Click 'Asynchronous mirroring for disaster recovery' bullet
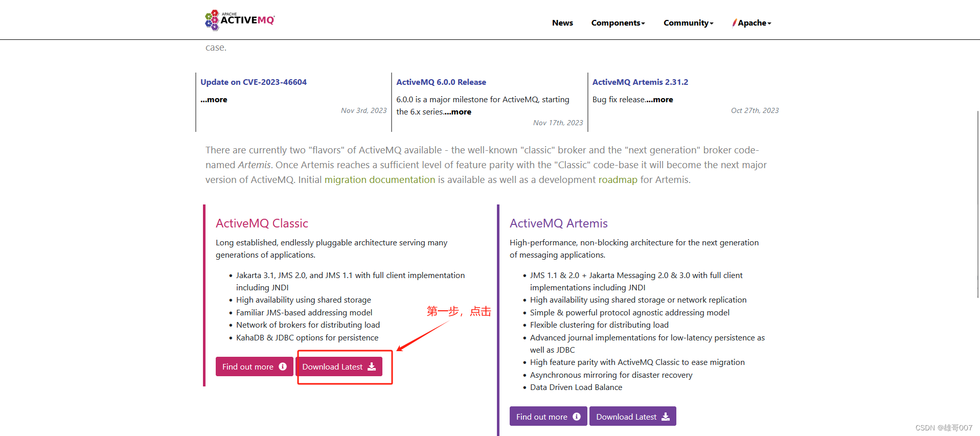Viewport: 980px width, 436px height. 611,375
